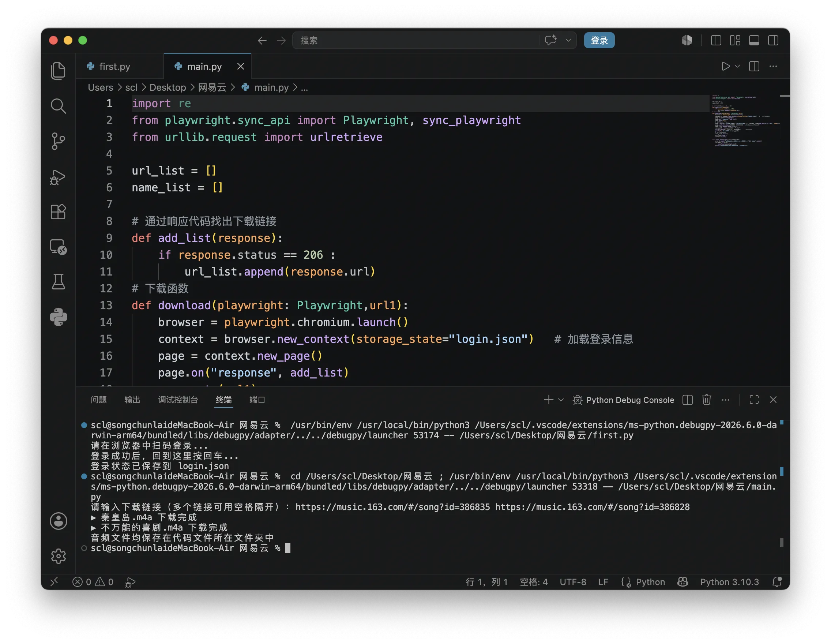Change the UTF-8 encoding
Image resolution: width=831 pixels, height=644 pixels.
(x=573, y=581)
